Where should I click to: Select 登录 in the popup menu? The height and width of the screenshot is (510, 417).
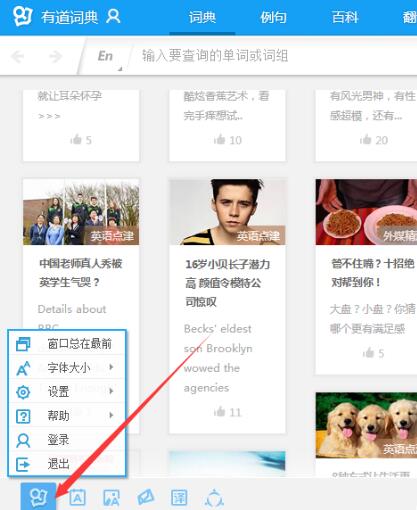pos(67,440)
